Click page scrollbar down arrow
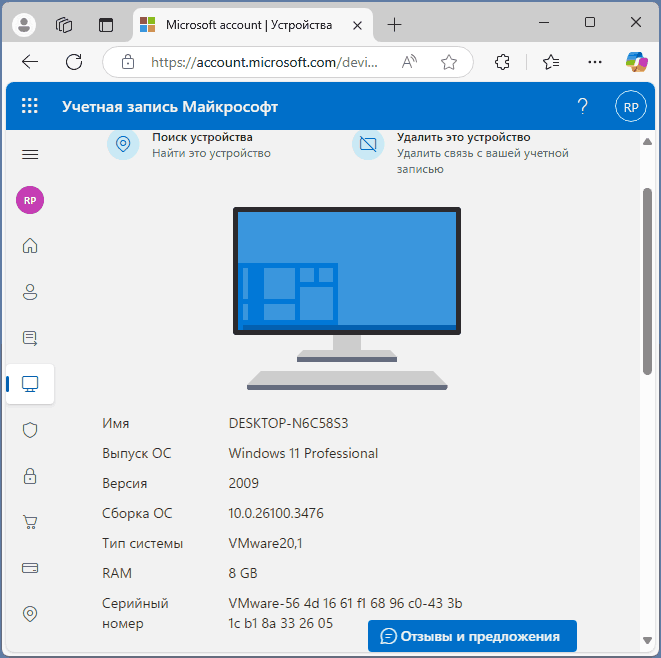The width and height of the screenshot is (661, 658). point(648,640)
